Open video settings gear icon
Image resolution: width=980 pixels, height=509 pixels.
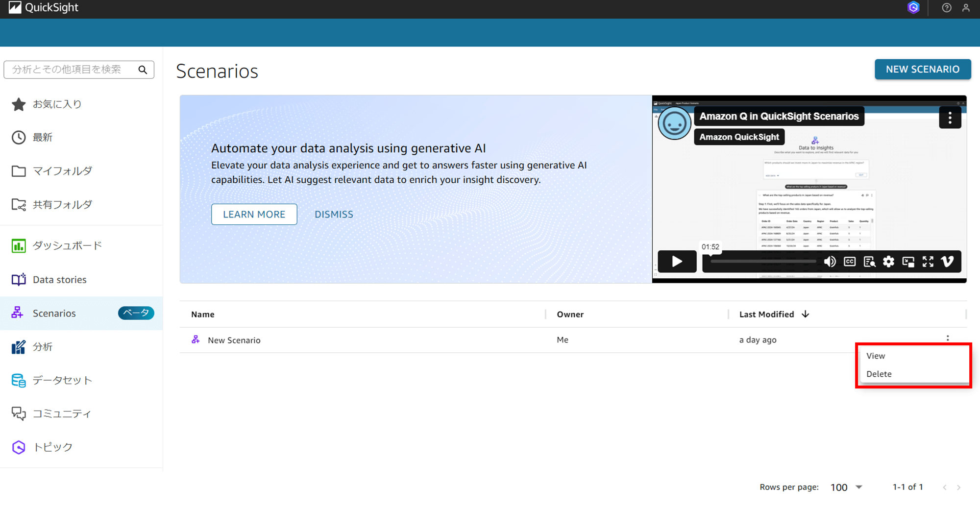(x=888, y=262)
